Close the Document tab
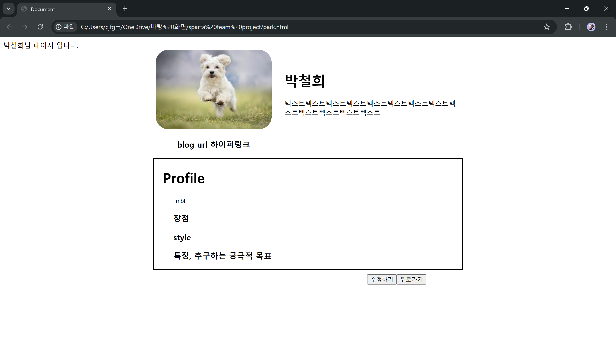Viewport: 616px width, 364px height. tap(110, 9)
